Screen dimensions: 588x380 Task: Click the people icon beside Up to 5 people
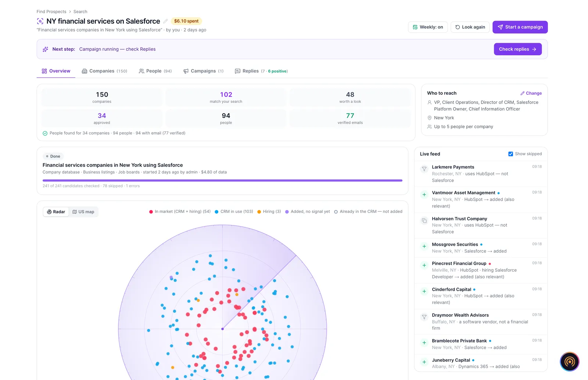(x=429, y=127)
